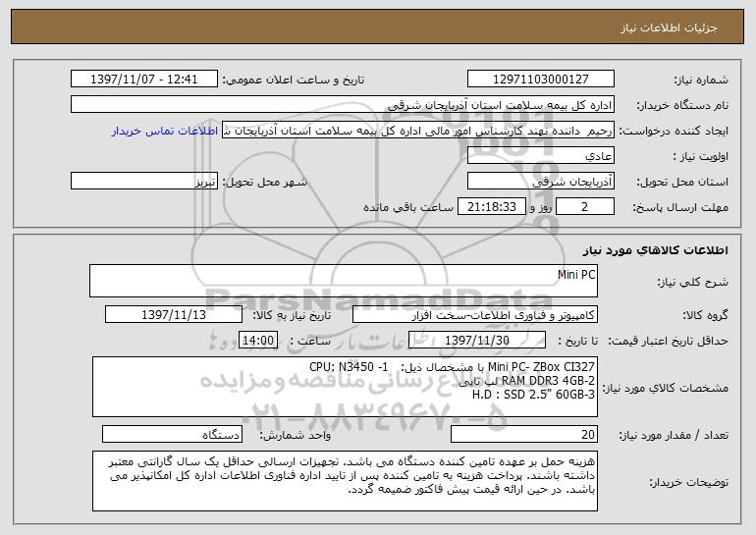Click header title جزئیات اطلاعات نیاز
Image resolution: width=756 pixels, height=535 pixels.
(x=669, y=27)
